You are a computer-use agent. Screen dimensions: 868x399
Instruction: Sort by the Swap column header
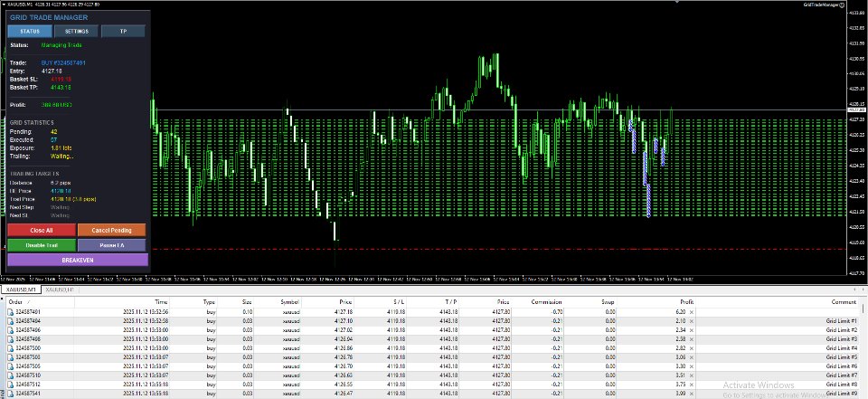(x=608, y=302)
